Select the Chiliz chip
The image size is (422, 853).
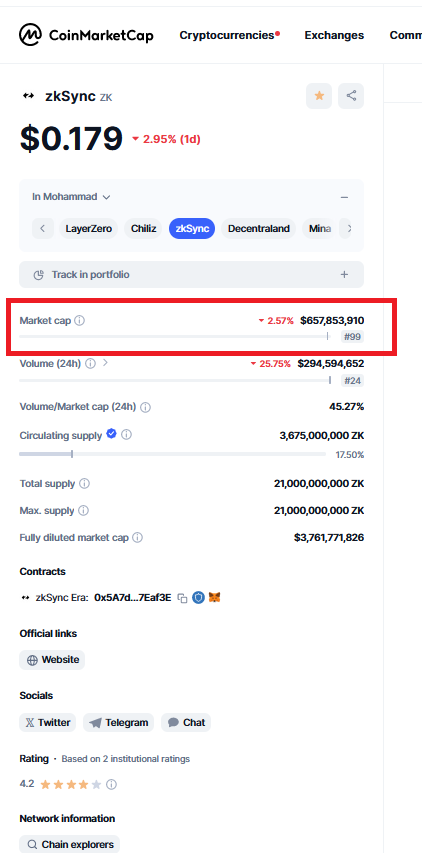(x=144, y=228)
